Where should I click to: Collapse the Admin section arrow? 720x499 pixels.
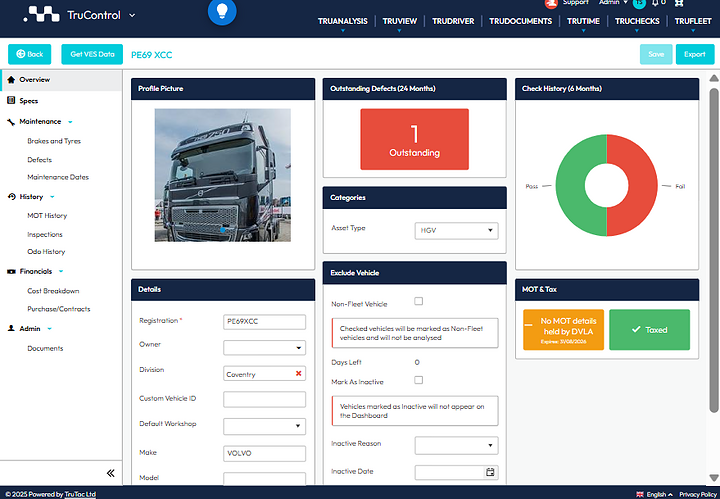coord(50,329)
